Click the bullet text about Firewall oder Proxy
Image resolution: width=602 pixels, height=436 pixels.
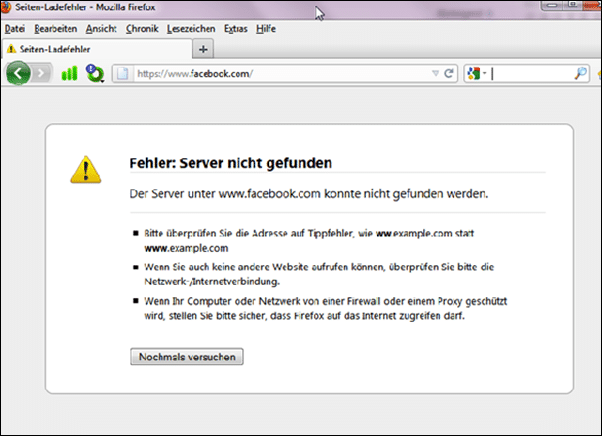tap(326, 308)
